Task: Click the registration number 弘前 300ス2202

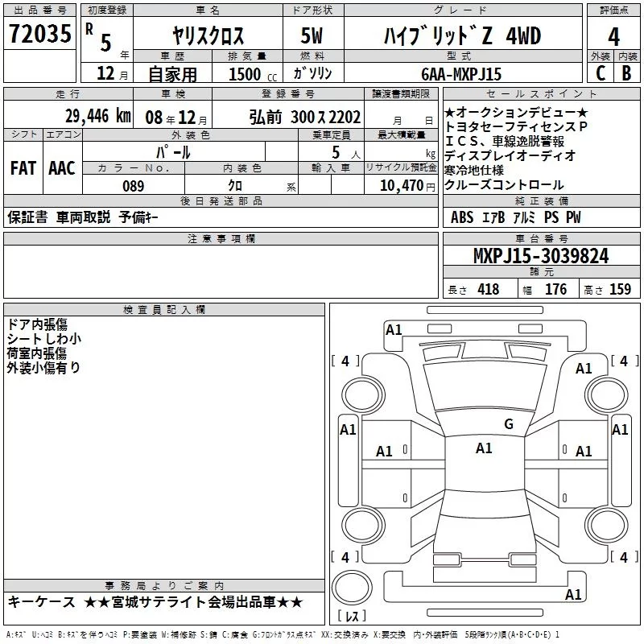Action: (x=305, y=118)
